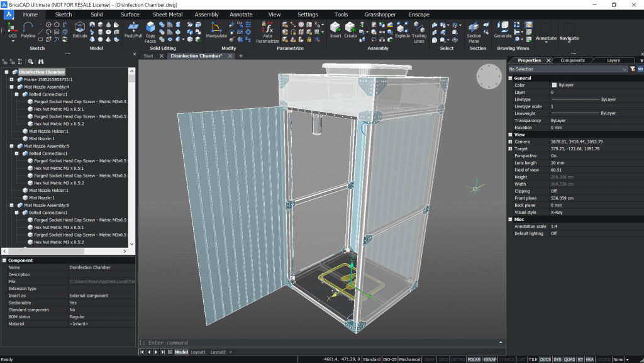
Task: Click the Layout1 button
Action: tap(198, 352)
